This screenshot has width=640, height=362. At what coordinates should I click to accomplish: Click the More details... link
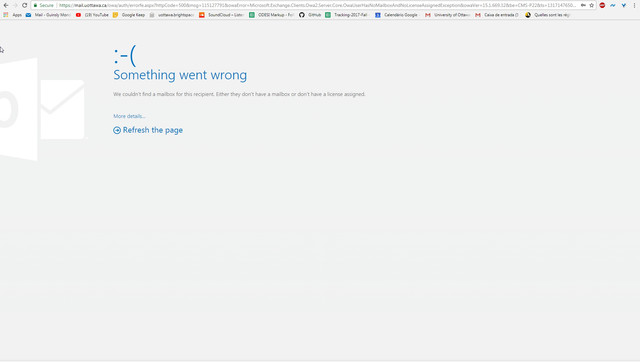[129, 116]
